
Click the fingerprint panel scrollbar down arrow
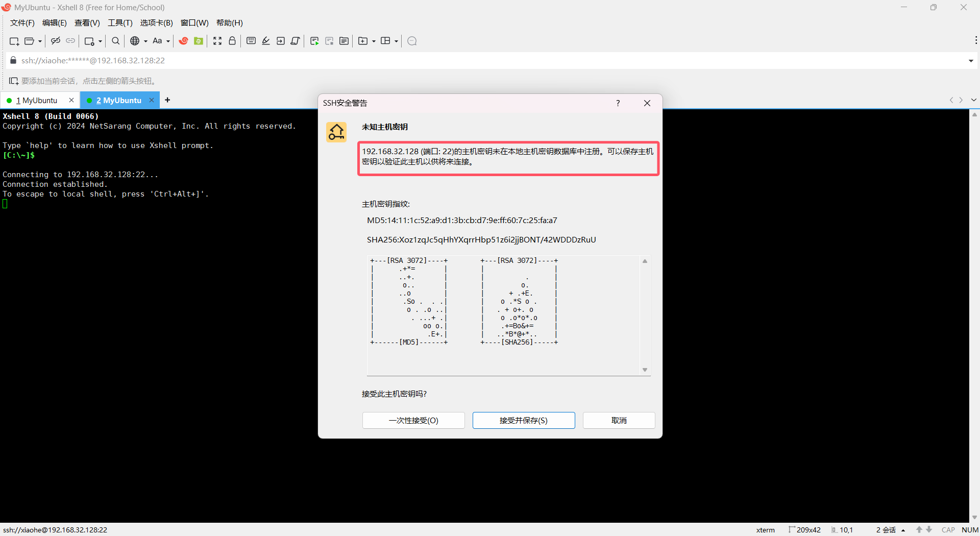[644, 369]
